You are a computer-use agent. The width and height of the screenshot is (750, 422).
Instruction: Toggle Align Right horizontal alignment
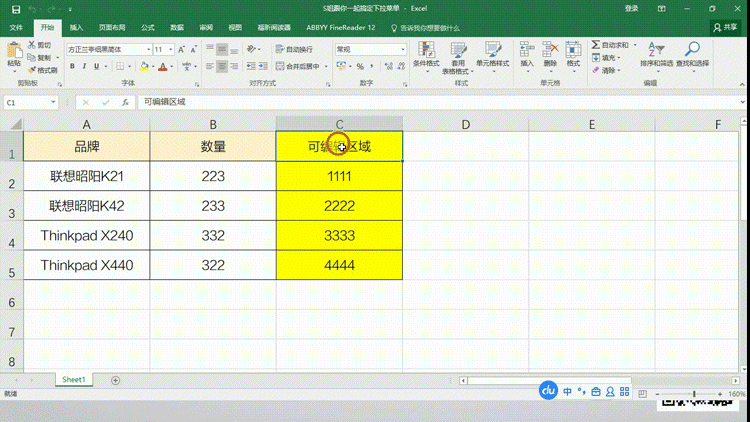point(234,66)
